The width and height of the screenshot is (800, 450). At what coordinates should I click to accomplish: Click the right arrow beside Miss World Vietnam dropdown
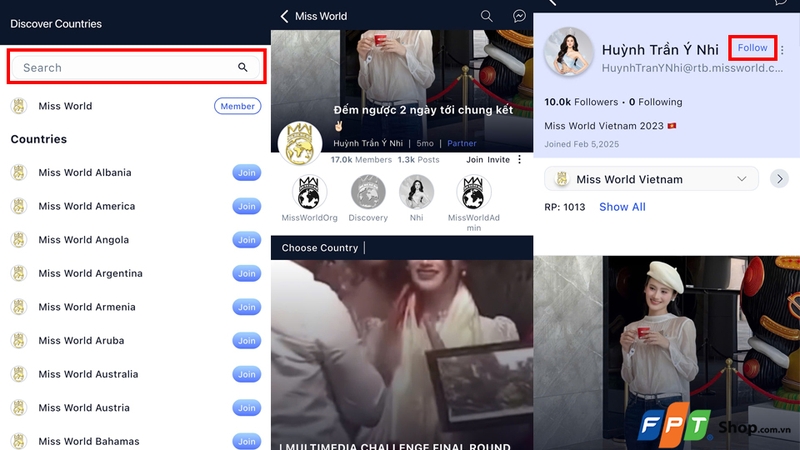(x=780, y=179)
